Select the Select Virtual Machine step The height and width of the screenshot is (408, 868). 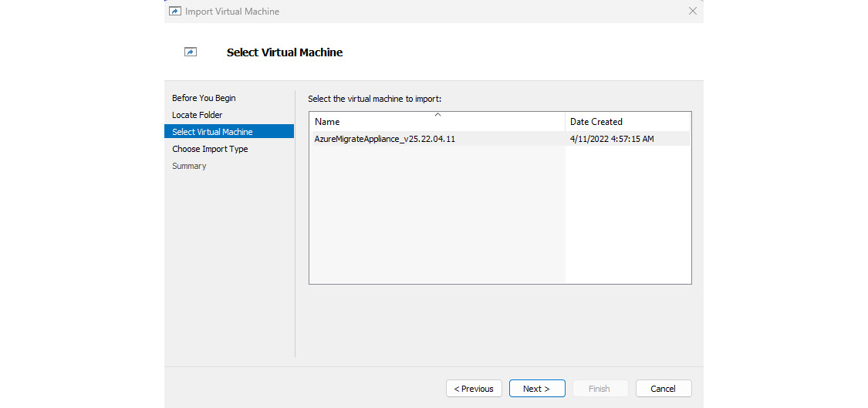(x=229, y=132)
